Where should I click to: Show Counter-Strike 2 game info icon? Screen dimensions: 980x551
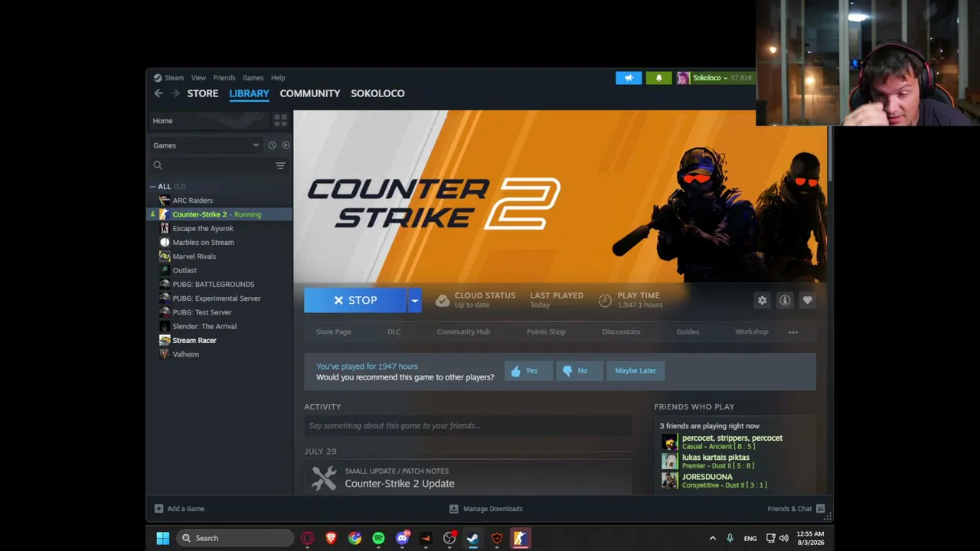point(785,301)
